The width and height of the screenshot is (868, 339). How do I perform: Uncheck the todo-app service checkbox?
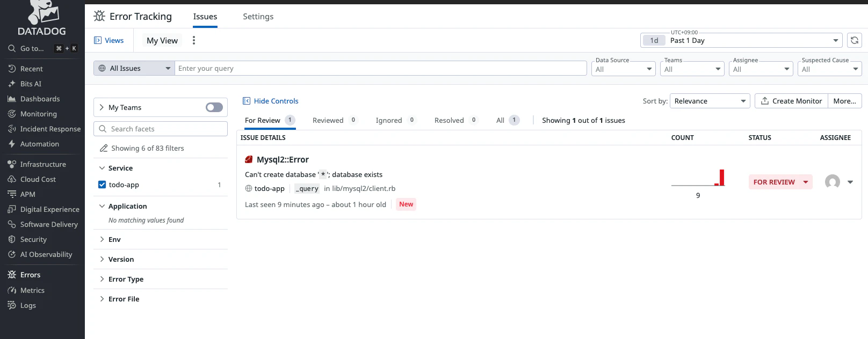pyautogui.click(x=102, y=185)
